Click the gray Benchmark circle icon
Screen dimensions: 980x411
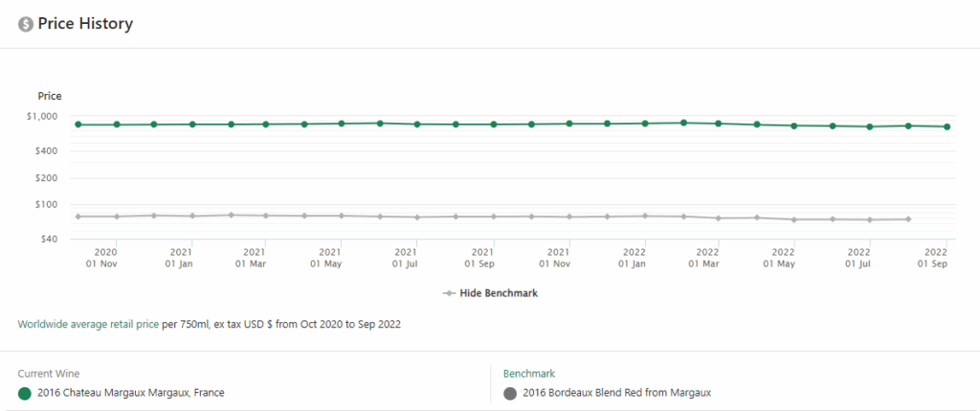pos(510,393)
